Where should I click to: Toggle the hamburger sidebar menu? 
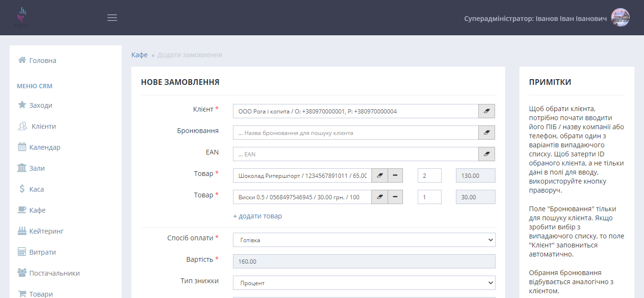click(x=112, y=18)
